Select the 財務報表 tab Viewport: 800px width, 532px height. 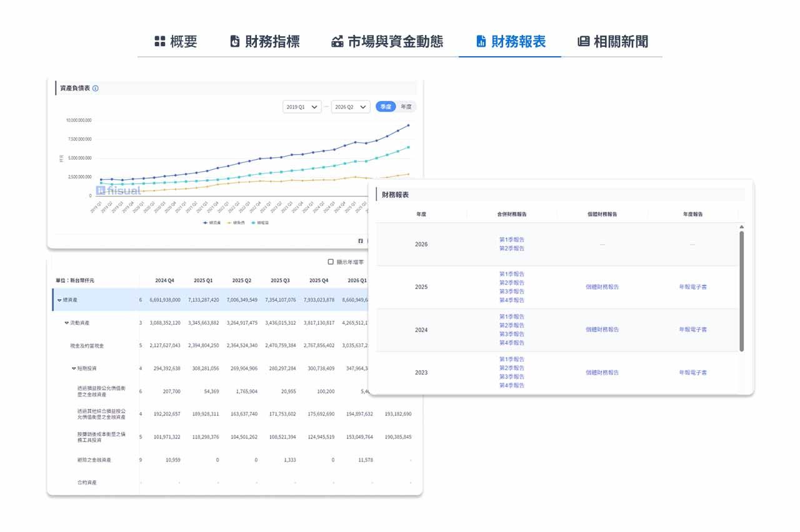pos(510,42)
